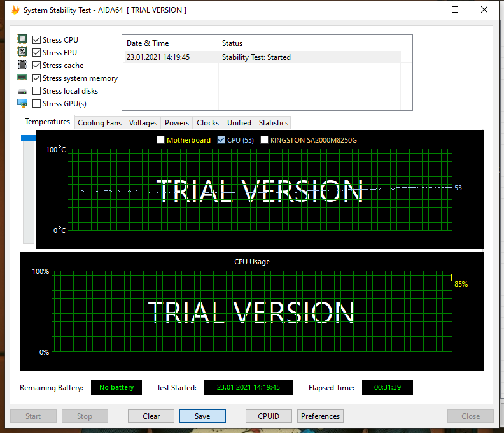The width and height of the screenshot is (504, 433).
Task: Open the Voltages tab
Action: (x=143, y=123)
